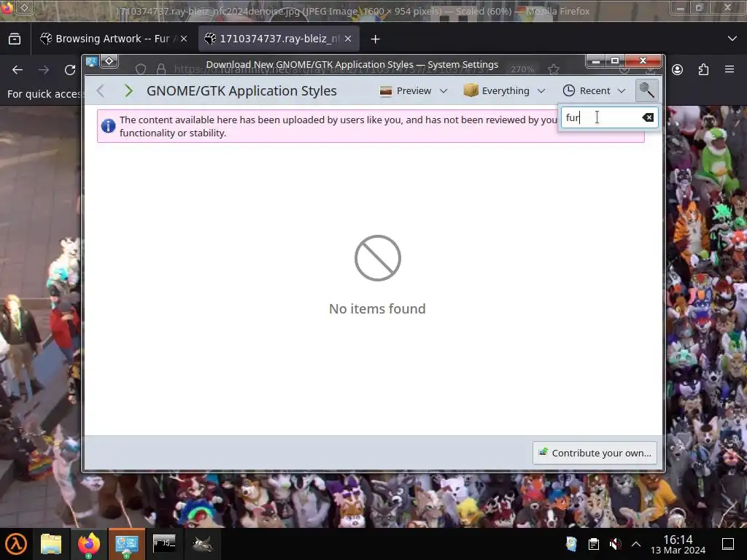The height and width of the screenshot is (560, 747).
Task: Open the Recent sort order dropdown
Action: click(x=594, y=90)
